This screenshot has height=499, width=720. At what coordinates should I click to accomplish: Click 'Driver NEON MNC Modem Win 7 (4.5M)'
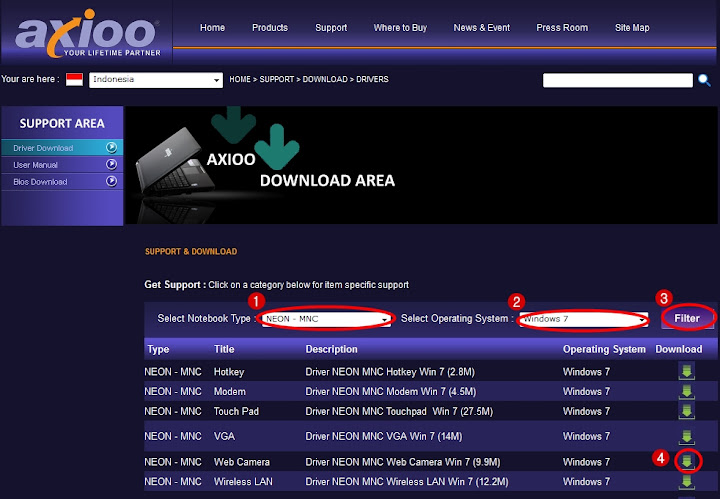pos(391,392)
